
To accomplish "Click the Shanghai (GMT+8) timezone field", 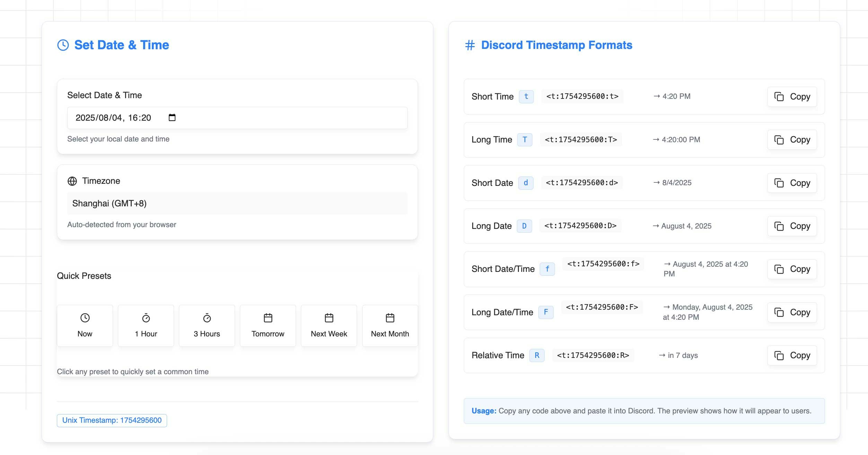I will 237,203.
